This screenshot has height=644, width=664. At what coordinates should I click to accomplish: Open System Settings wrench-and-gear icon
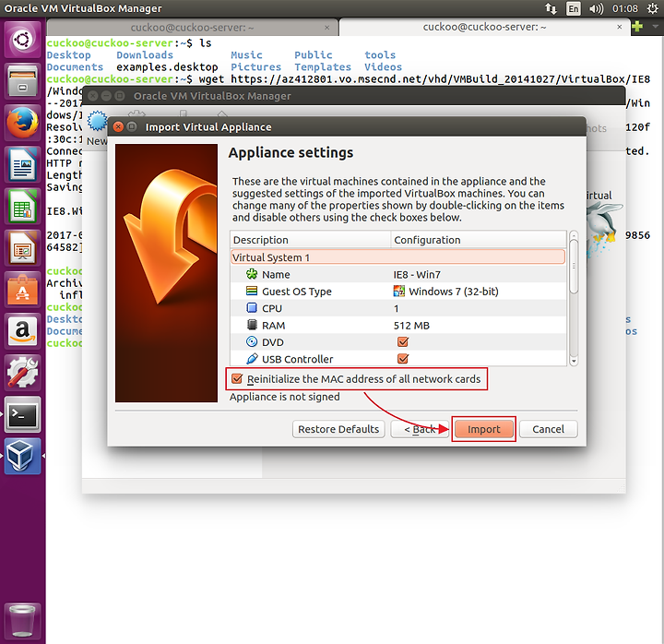pos(22,373)
